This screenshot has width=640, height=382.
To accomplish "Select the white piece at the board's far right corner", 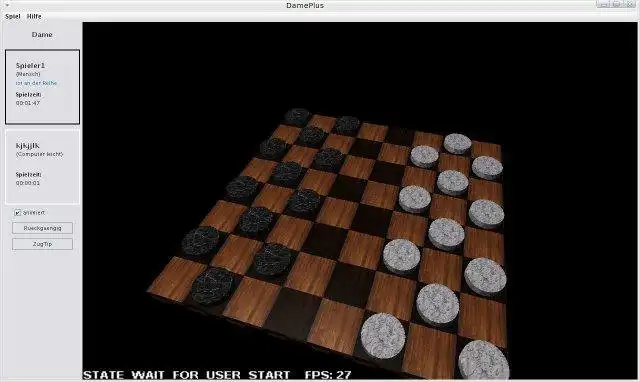I will coord(458,144).
